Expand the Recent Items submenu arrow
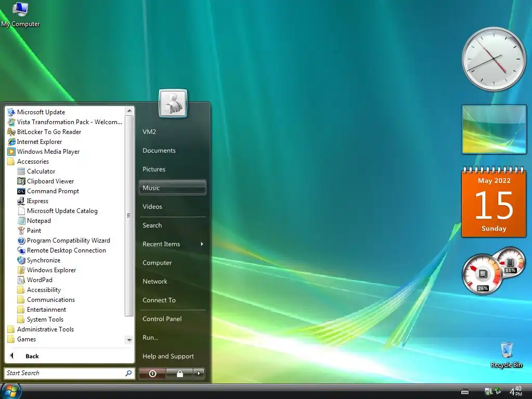The height and width of the screenshot is (399, 532). click(202, 244)
